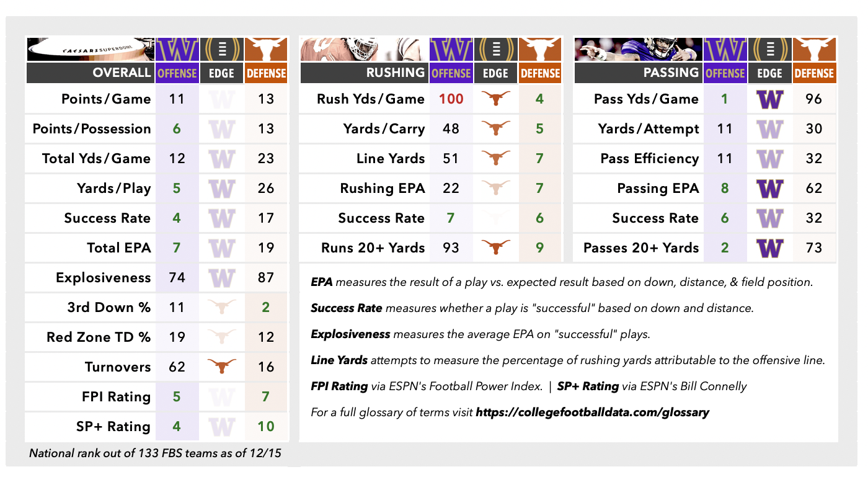Click the red 100 rank for Rush Yds/Game

coord(451,99)
